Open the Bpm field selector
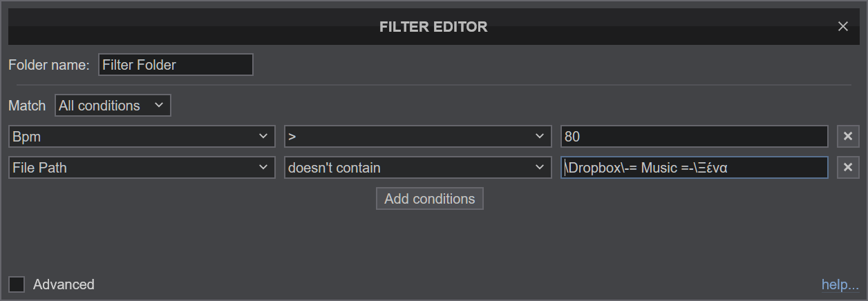868x301 pixels. point(142,137)
